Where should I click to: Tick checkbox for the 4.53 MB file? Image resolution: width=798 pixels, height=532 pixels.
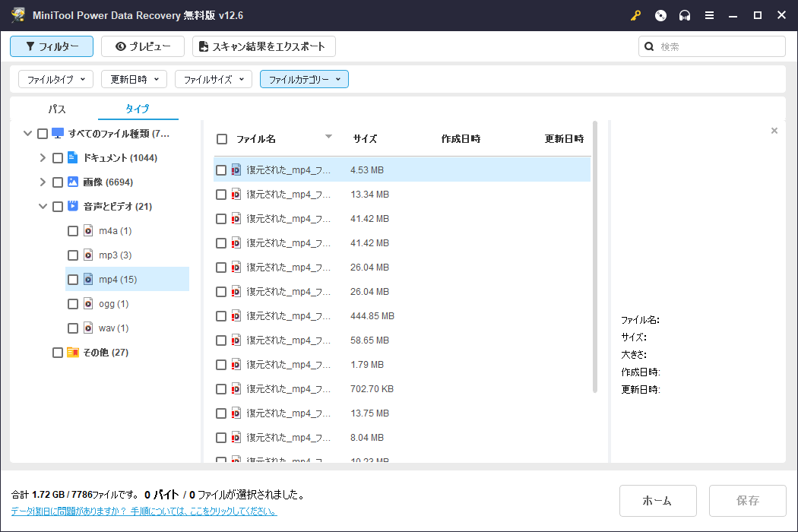(221, 170)
